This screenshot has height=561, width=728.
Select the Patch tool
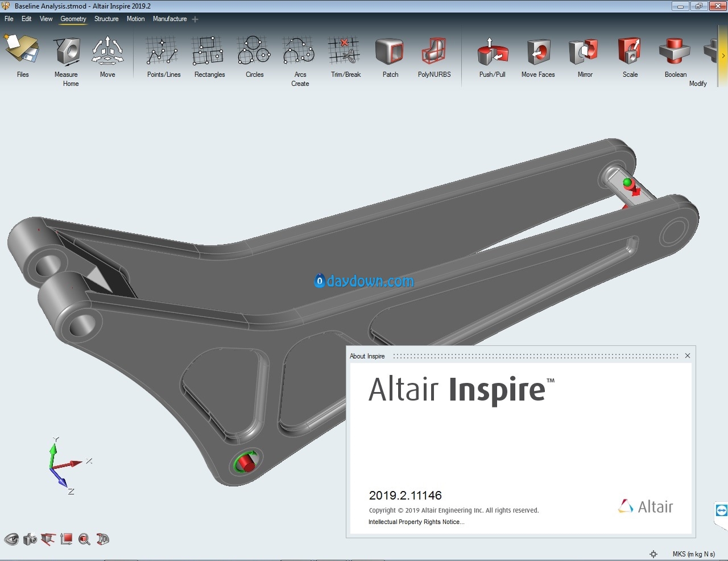(390, 52)
